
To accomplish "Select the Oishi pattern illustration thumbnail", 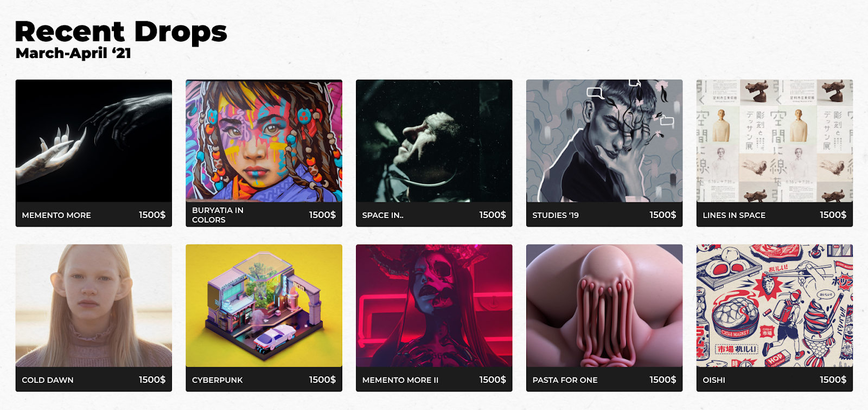I will 775,306.
